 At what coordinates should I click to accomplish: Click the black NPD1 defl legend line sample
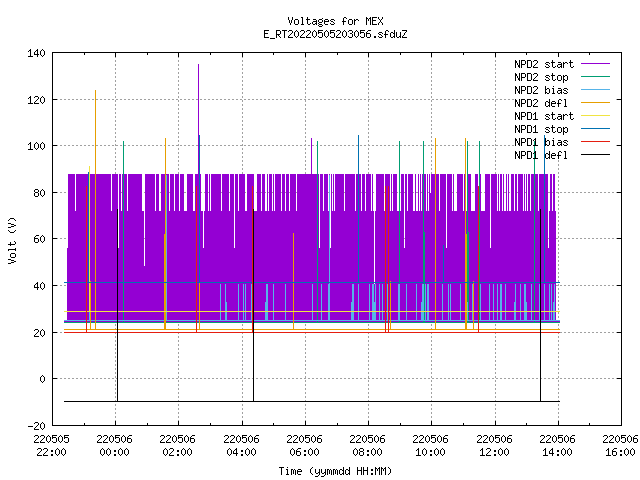[x=596, y=155]
